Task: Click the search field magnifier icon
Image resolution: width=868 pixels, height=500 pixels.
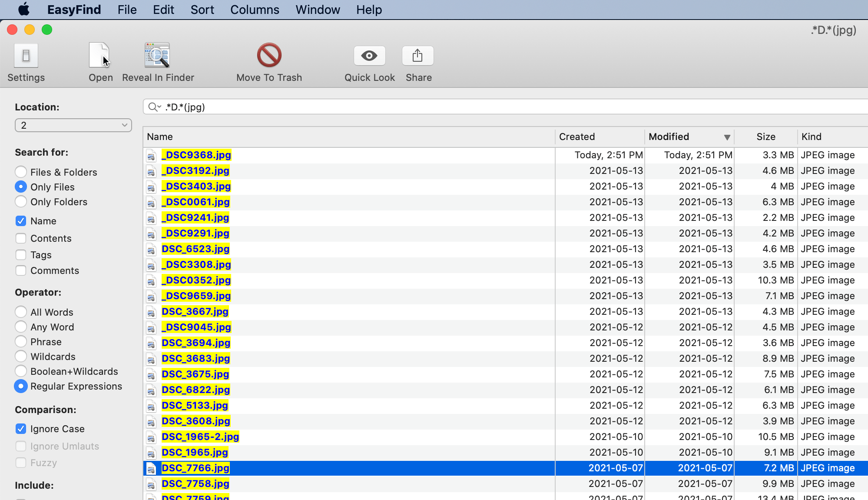Action: 153,107
